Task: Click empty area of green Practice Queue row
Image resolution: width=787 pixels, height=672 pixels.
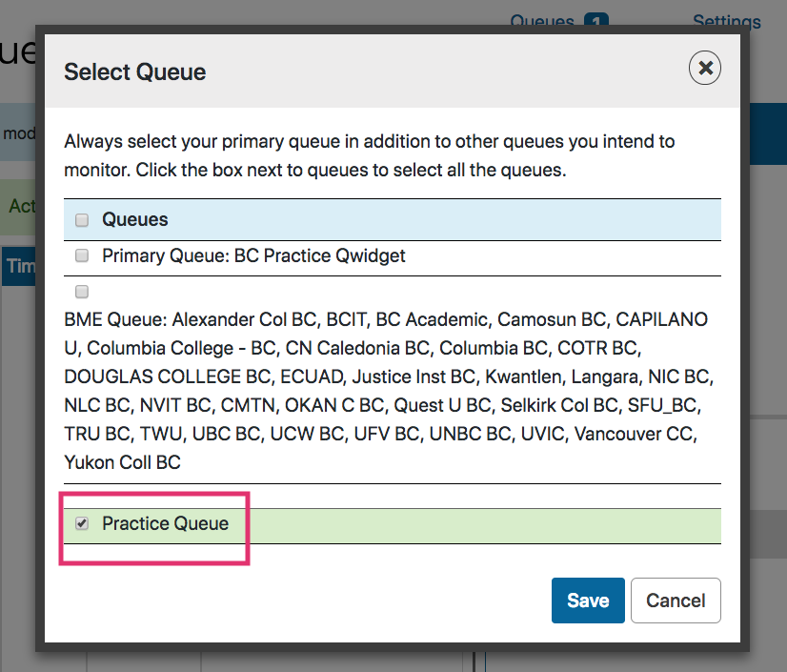Action: click(x=476, y=524)
